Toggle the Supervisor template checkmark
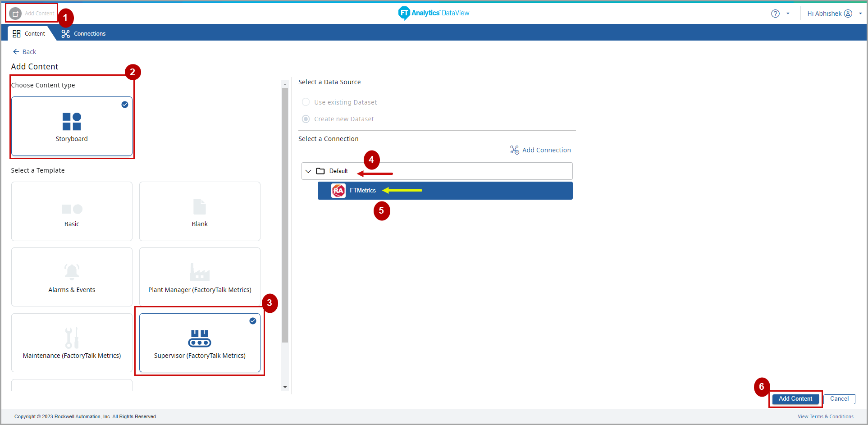 (253, 321)
